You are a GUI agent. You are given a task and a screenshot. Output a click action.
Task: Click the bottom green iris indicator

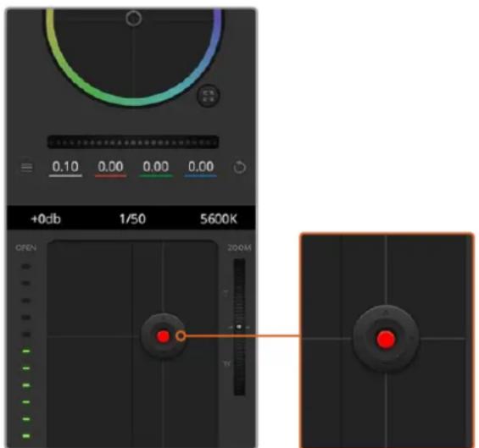pyautogui.click(x=26, y=436)
